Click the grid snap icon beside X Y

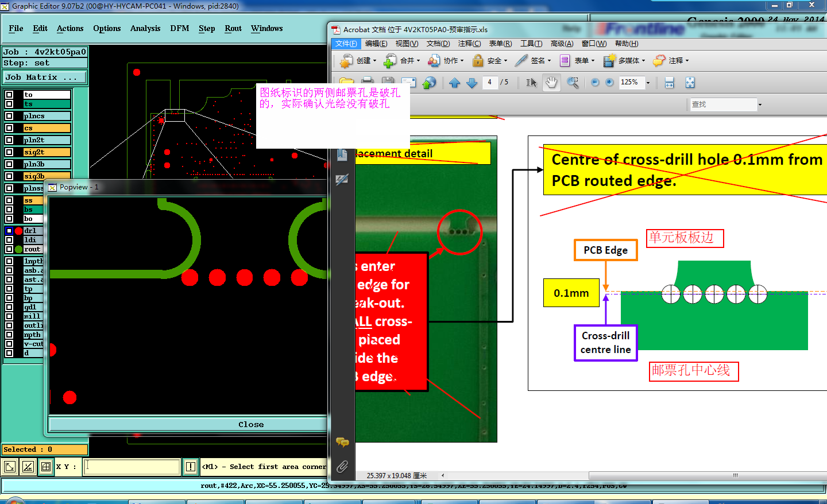coord(46,467)
